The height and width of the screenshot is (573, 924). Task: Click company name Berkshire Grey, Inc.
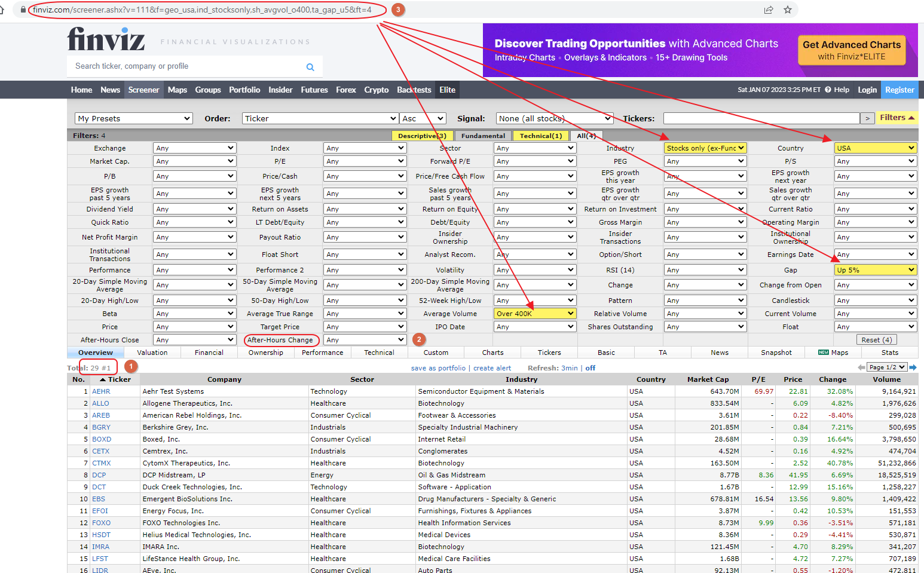tap(176, 427)
